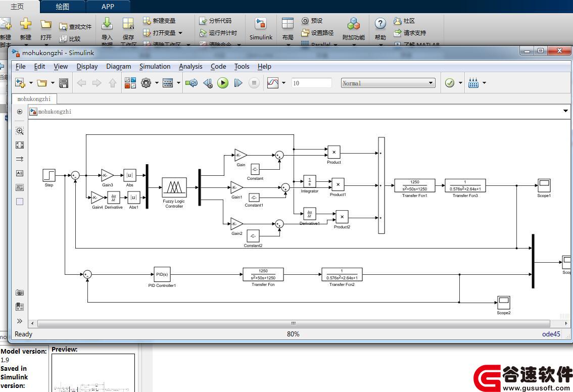The image size is (573, 392).
Task: Click 分析代码 in MATLAB ribbon
Action: (x=216, y=21)
